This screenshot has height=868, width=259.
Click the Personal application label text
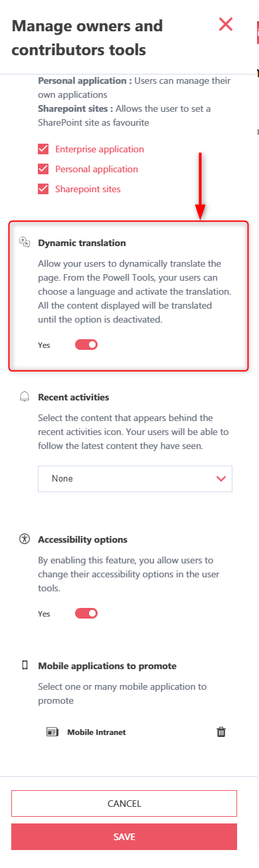click(97, 169)
